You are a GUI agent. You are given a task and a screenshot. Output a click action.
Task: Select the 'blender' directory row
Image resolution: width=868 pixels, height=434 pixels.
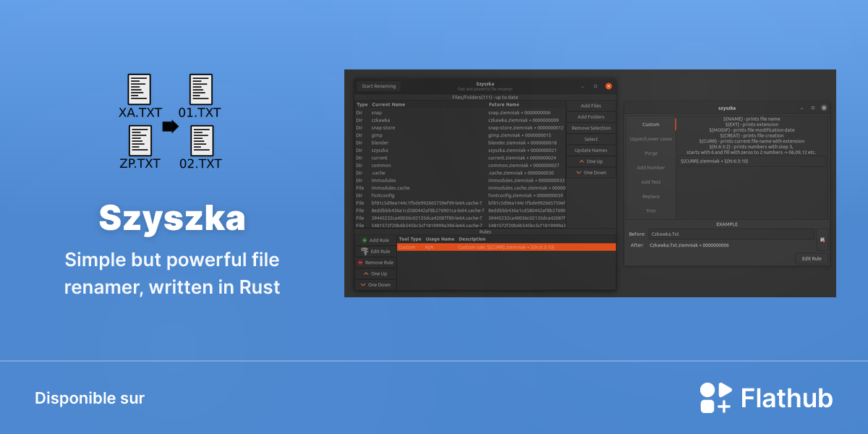(x=460, y=143)
